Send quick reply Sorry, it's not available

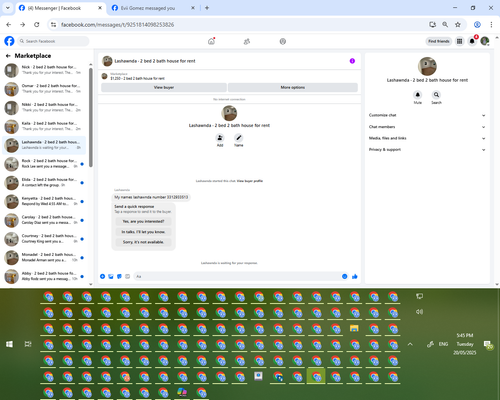[143, 242]
